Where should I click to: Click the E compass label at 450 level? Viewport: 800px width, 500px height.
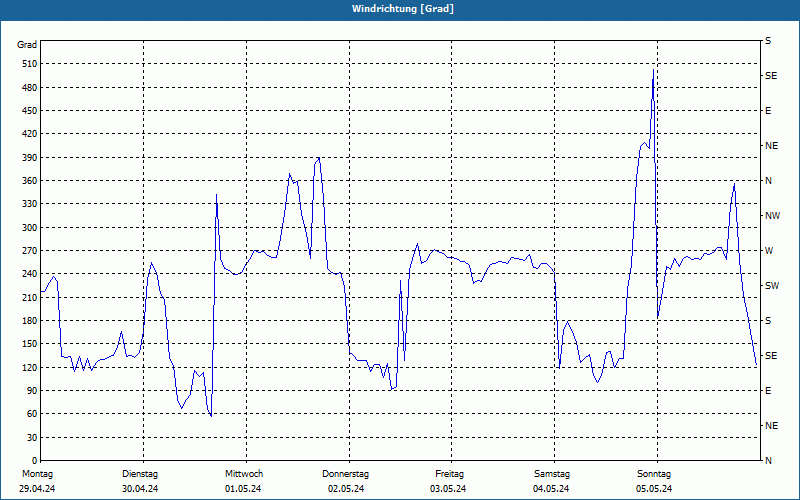pyautogui.click(x=768, y=111)
